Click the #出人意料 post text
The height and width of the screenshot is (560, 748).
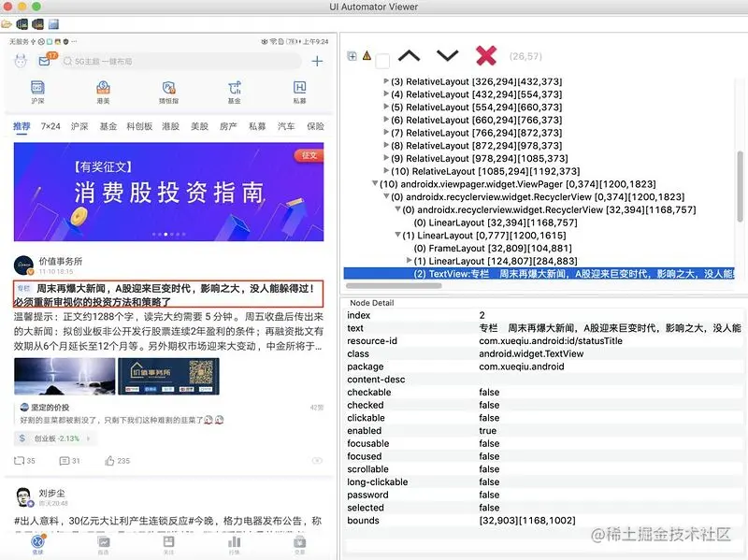pyautogui.click(x=168, y=521)
